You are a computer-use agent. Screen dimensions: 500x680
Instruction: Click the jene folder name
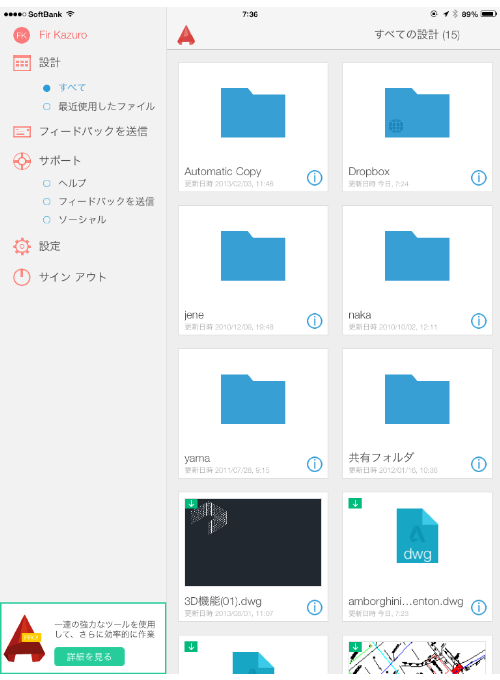(x=194, y=315)
